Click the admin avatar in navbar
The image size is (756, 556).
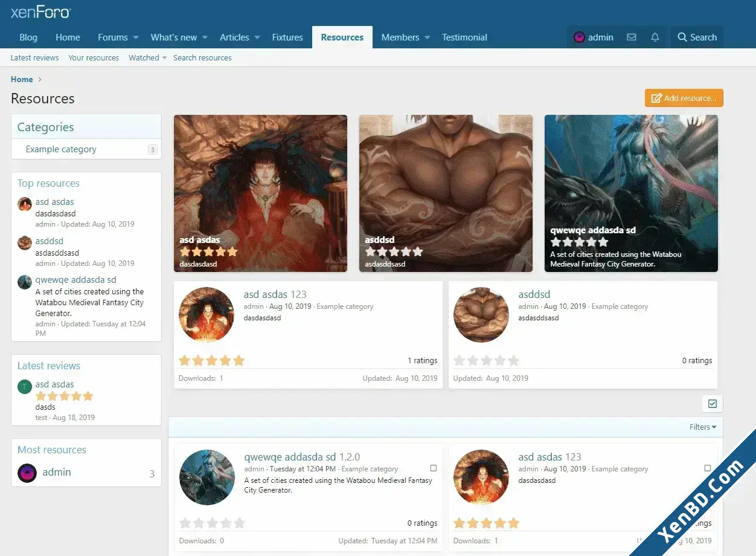pos(579,37)
